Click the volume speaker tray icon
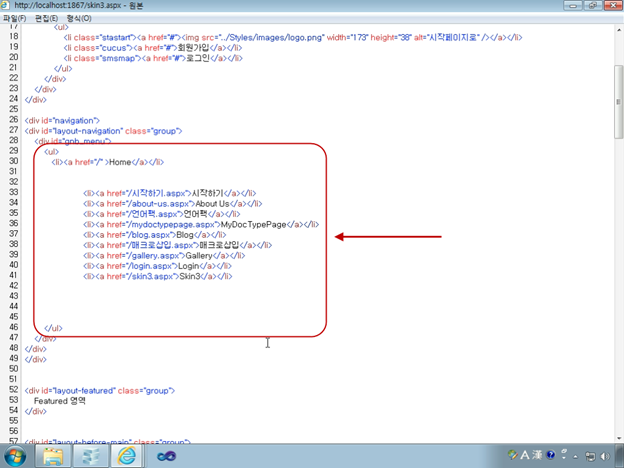This screenshot has width=624, height=468. click(605, 456)
